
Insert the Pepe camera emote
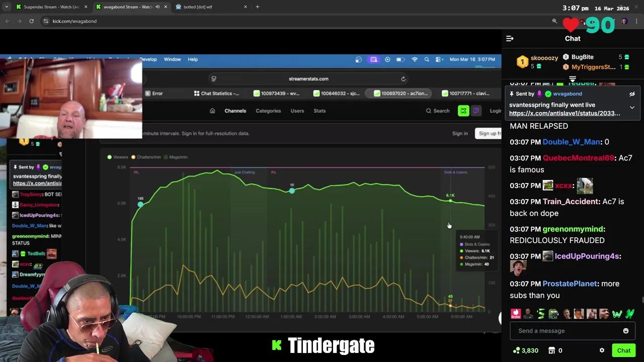(x=553, y=314)
